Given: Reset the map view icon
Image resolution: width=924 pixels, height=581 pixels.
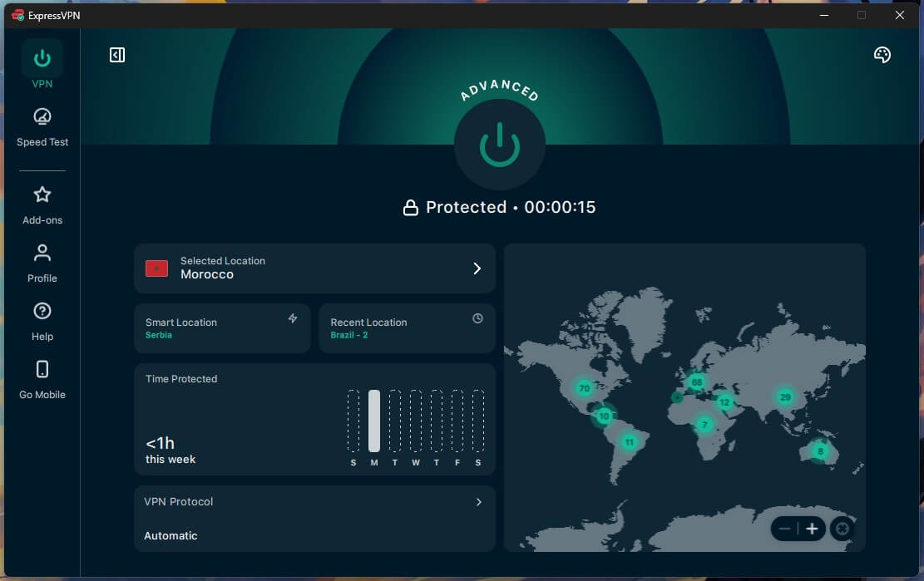Looking at the screenshot, I should tap(842, 529).
